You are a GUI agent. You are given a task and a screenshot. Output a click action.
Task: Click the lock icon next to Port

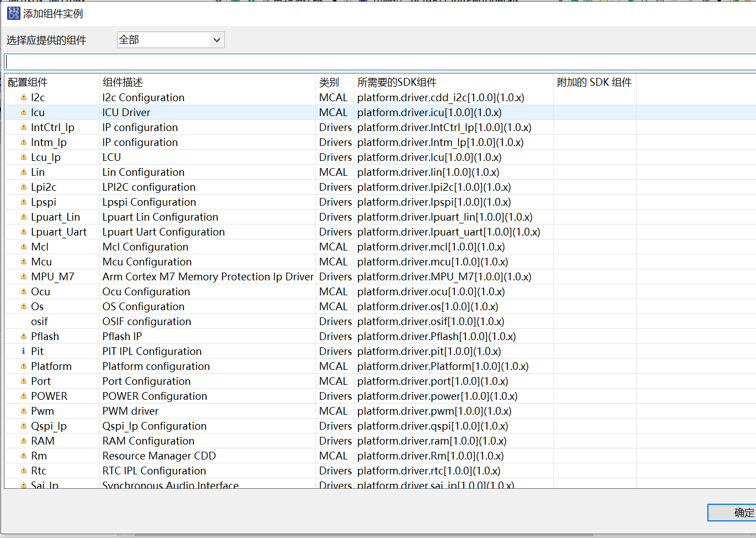pos(22,381)
